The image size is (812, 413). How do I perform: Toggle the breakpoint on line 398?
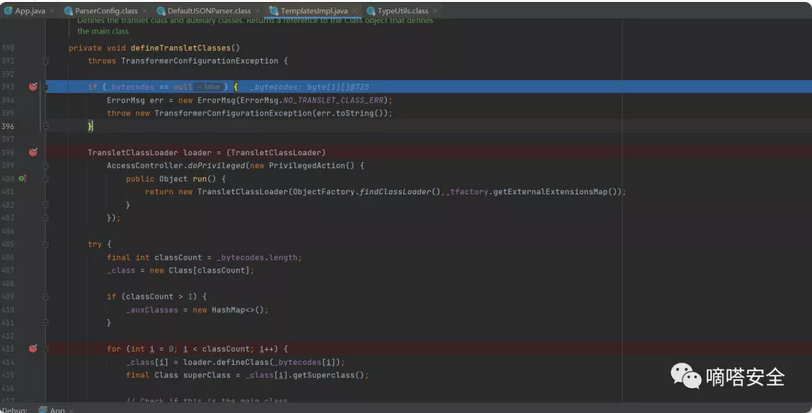click(33, 152)
